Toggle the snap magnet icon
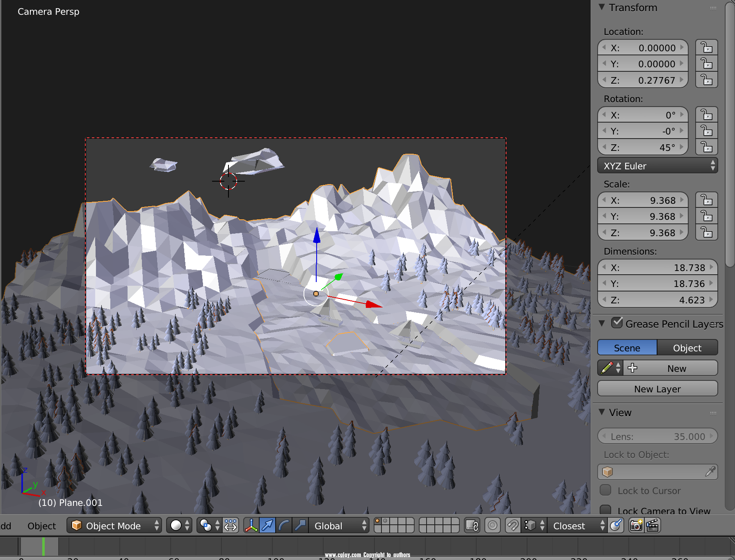735x560 pixels. point(513,526)
